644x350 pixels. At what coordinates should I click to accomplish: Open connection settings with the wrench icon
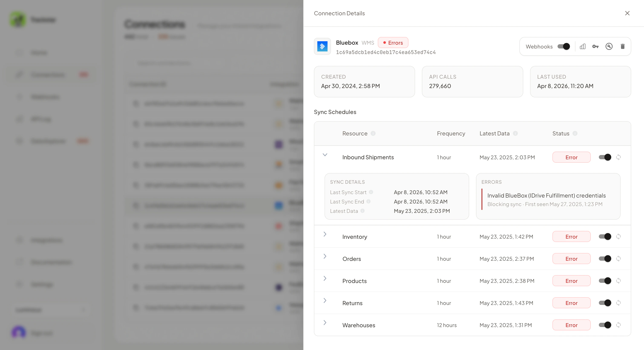click(x=609, y=46)
